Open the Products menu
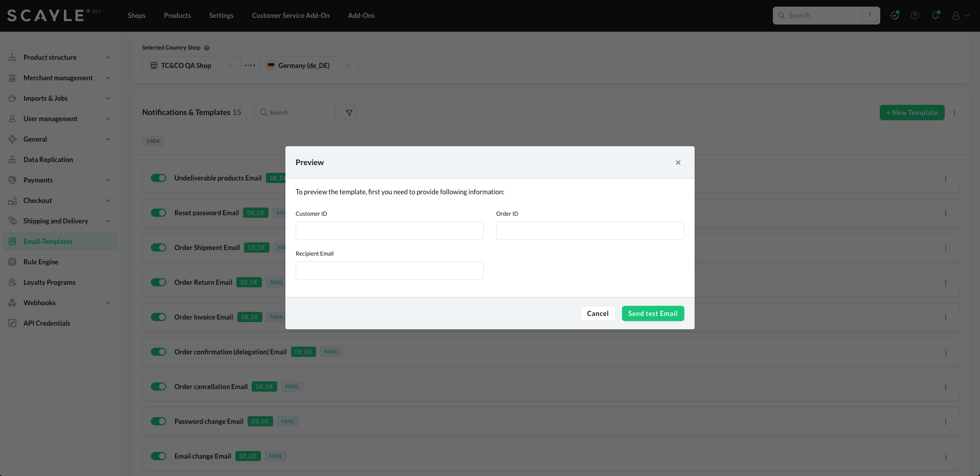The image size is (980, 476). click(x=177, y=15)
